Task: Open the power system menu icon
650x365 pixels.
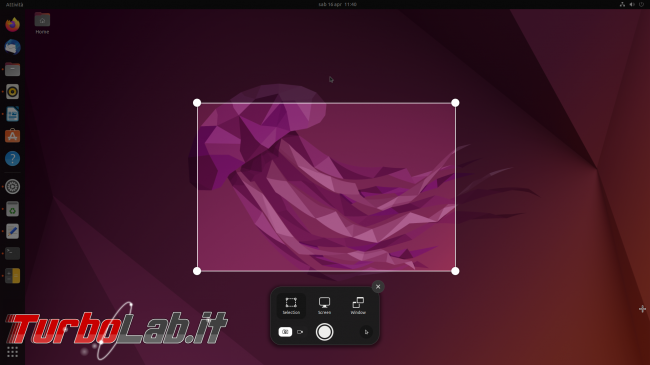Action: [x=641, y=4]
